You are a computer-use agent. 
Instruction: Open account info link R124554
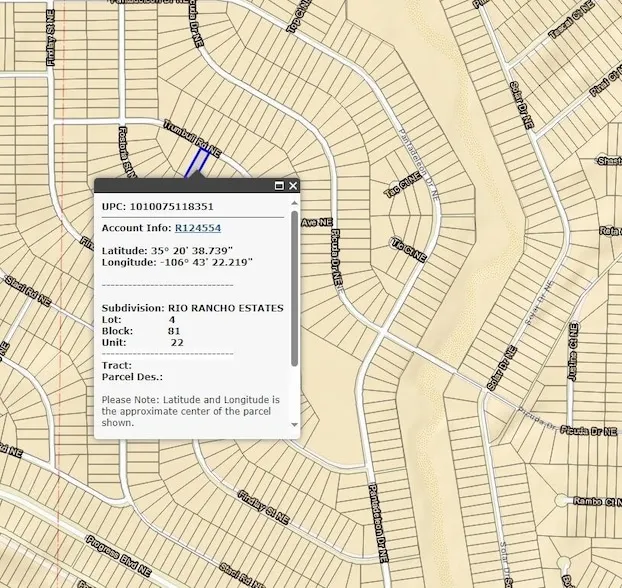(x=198, y=228)
